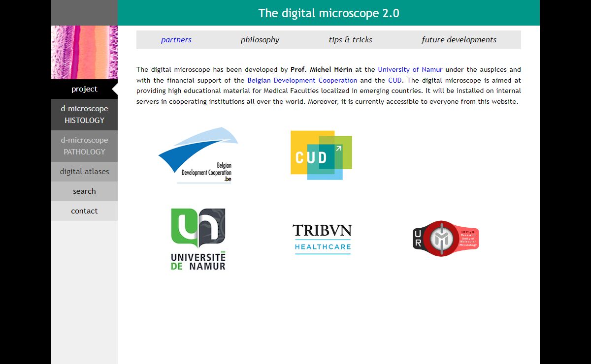The image size is (591, 364).
Task: Click the CUD colored squares logo
Action: (x=321, y=155)
